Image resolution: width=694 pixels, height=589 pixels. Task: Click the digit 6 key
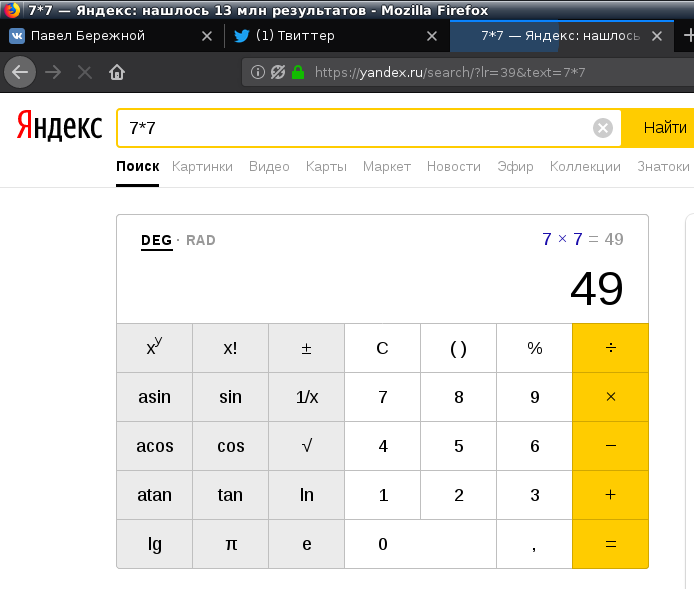(535, 446)
